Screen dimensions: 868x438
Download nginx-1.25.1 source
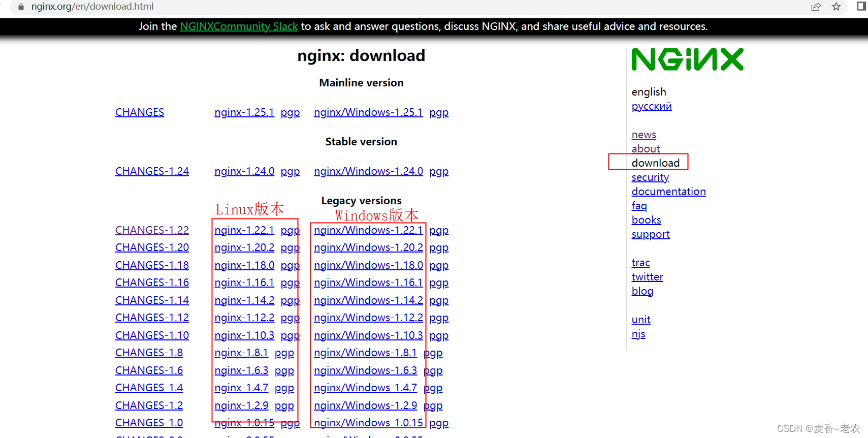pyautogui.click(x=244, y=112)
